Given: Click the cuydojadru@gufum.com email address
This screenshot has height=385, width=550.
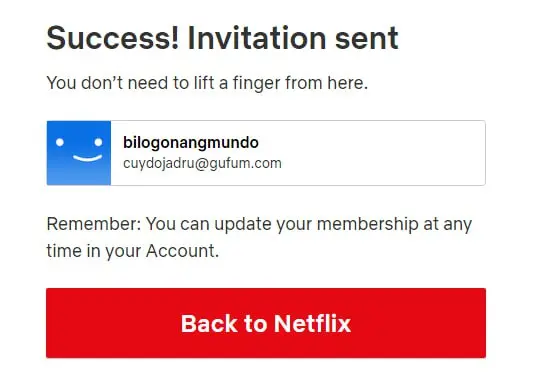Looking at the screenshot, I should point(202,163).
